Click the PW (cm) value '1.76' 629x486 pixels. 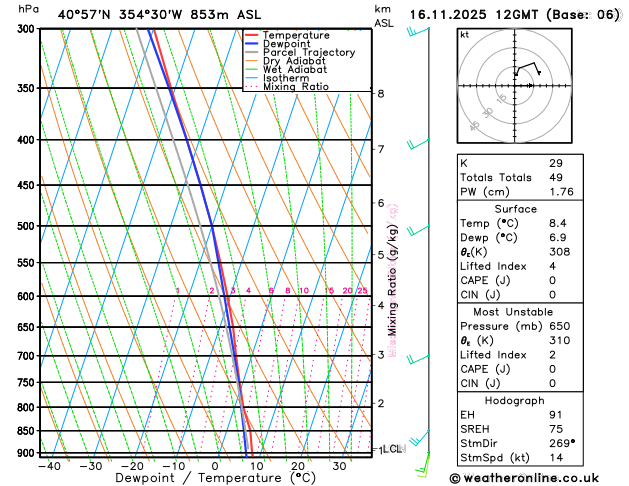tap(562, 192)
